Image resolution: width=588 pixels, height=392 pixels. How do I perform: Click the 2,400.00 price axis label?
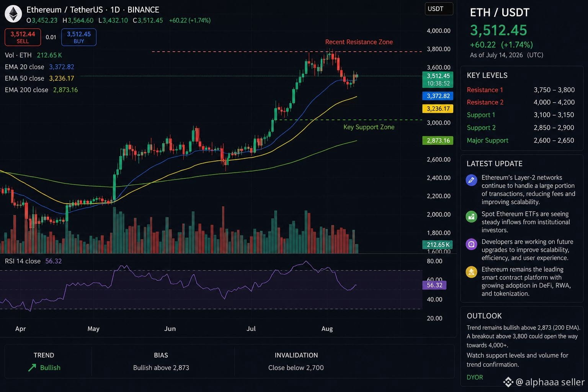coord(439,178)
